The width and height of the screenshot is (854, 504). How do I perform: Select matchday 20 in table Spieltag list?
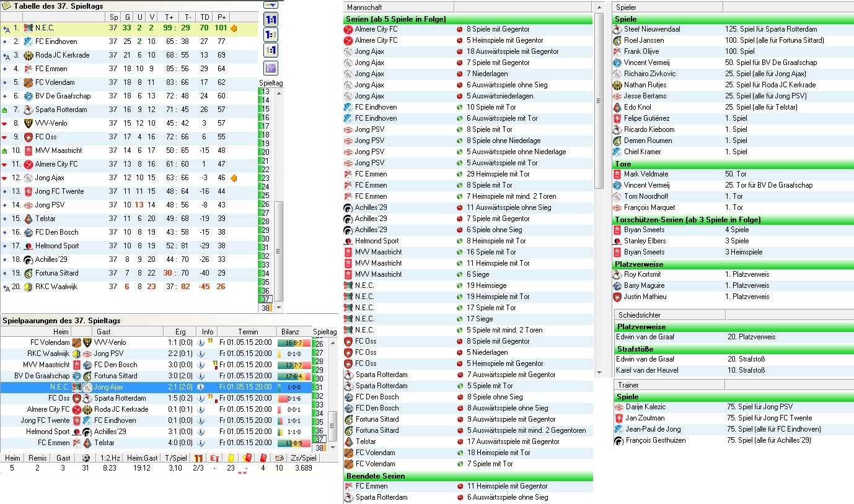[265, 152]
